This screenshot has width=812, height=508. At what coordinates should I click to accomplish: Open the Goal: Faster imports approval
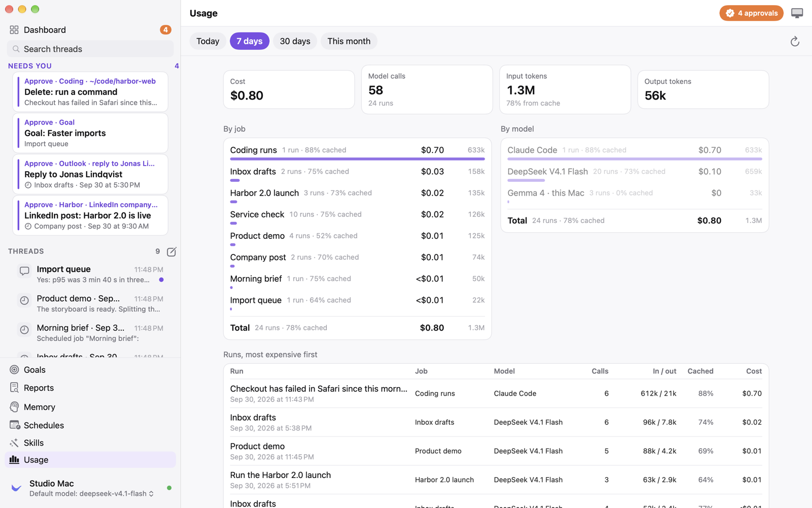click(90, 133)
